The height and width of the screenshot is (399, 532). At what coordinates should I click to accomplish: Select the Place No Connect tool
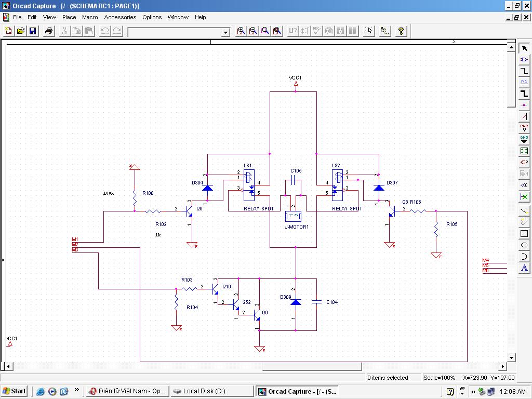(x=524, y=197)
